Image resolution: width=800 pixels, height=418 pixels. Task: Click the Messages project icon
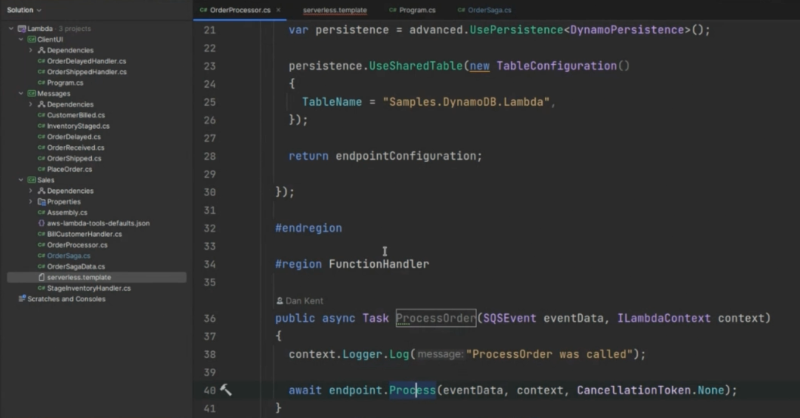pos(32,93)
